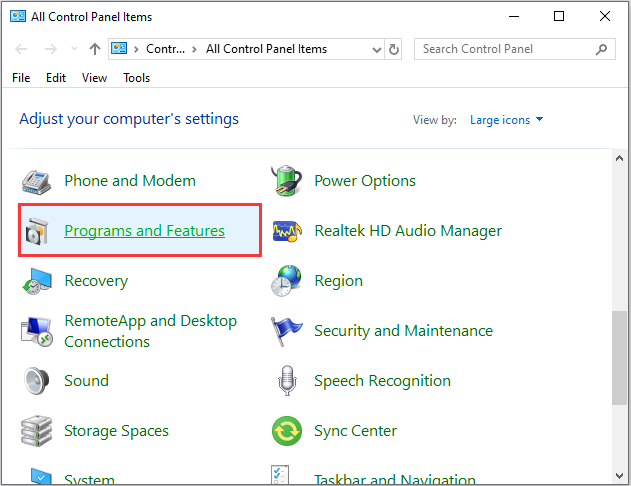Open the Programs and Features link

click(144, 231)
